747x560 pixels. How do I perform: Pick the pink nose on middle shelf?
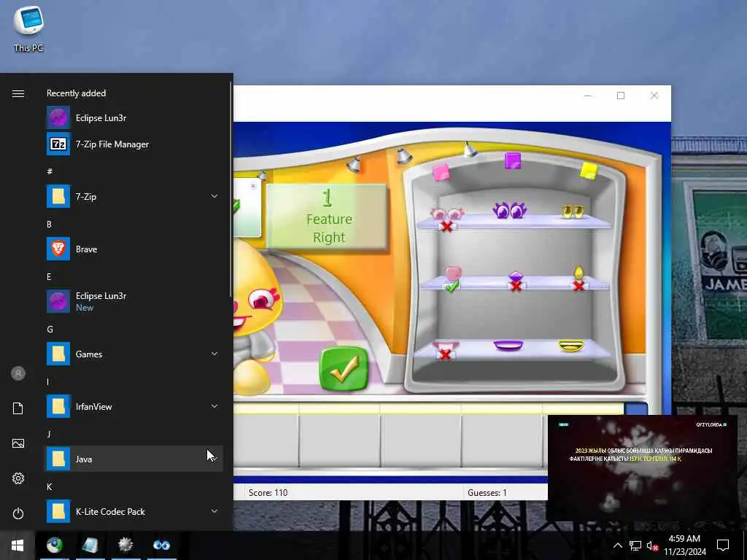click(x=453, y=274)
